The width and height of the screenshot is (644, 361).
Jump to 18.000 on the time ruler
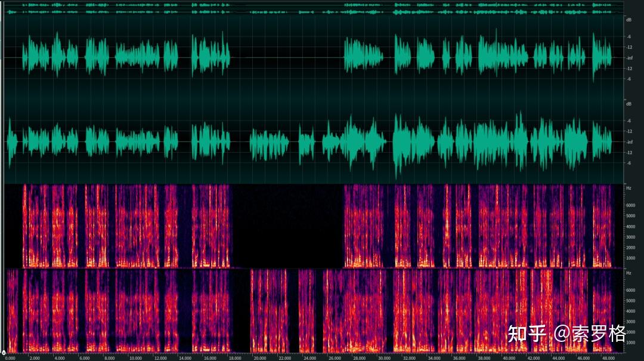click(235, 358)
